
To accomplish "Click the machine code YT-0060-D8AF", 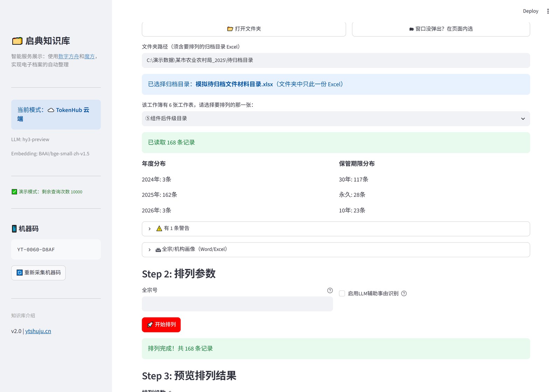I will click(x=36, y=250).
